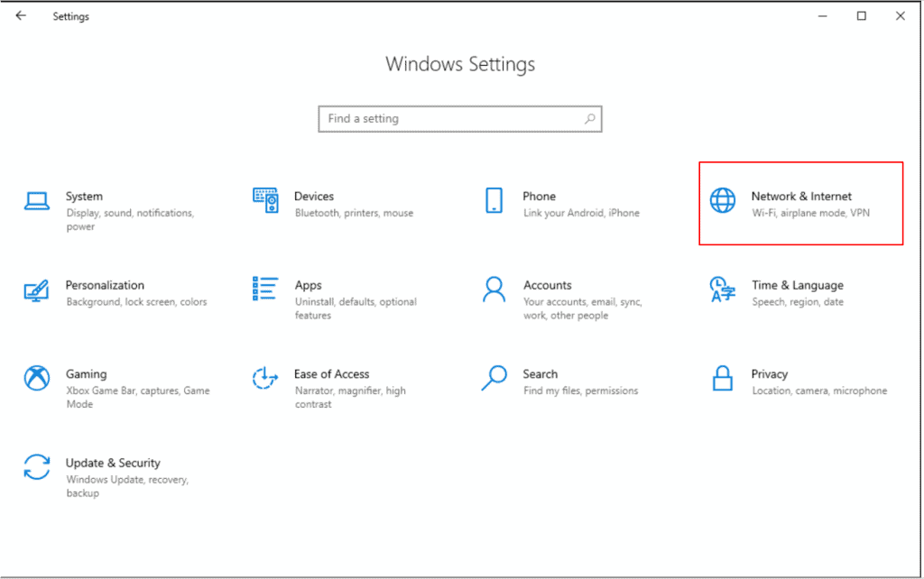Open the Devices keyboard icon
The width and height of the screenshot is (924, 579).
(x=265, y=200)
